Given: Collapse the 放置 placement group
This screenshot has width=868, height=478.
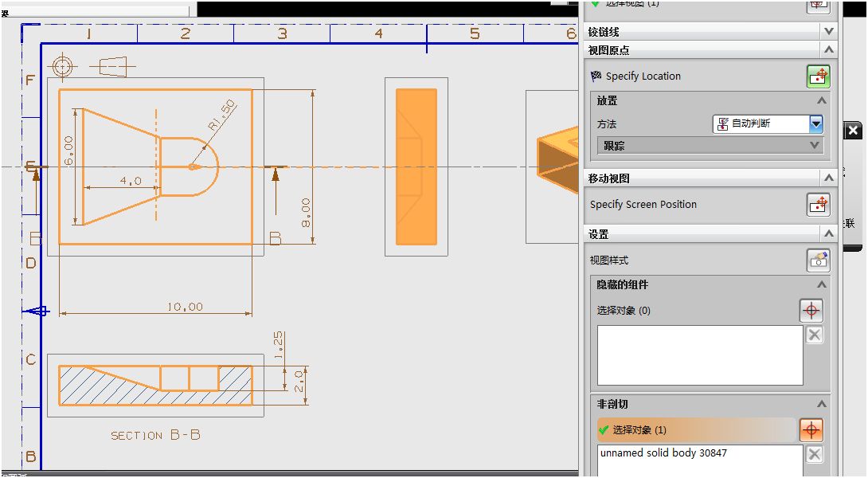Looking at the screenshot, I should [822, 101].
